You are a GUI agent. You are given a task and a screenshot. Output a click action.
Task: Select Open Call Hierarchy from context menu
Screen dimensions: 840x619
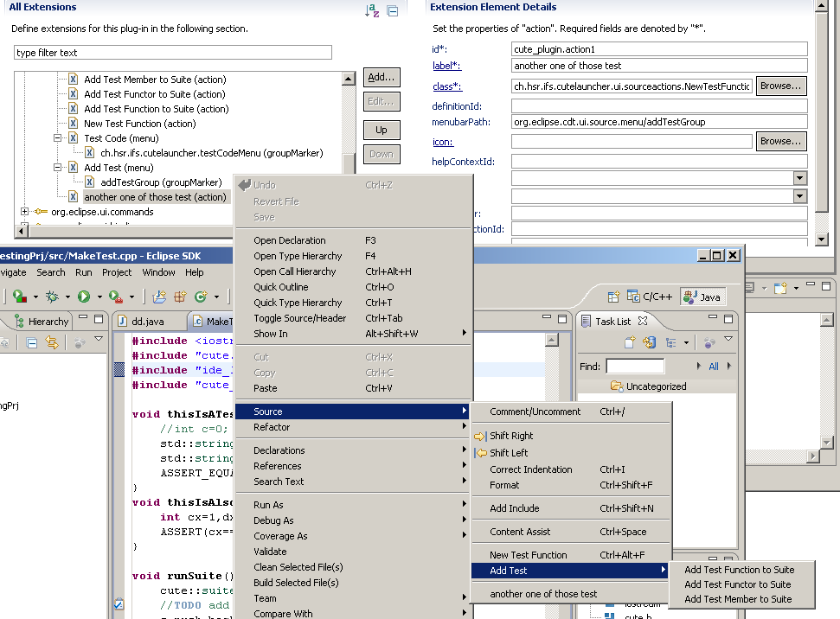tap(354, 271)
